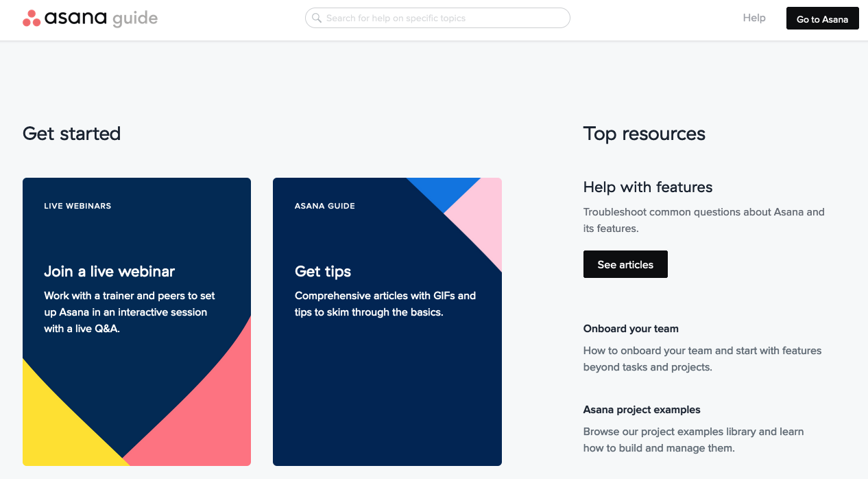Open the 'Asana project examples' resource link

coord(642,410)
